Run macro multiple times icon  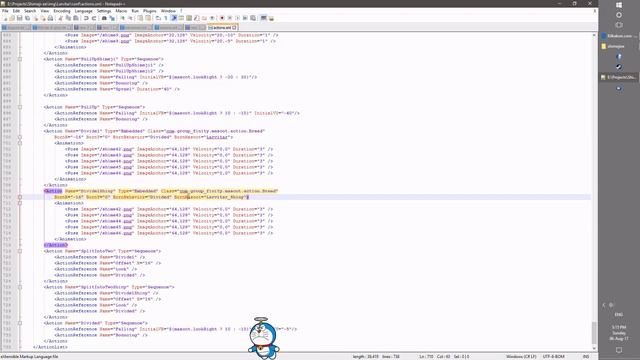click(x=245, y=18)
